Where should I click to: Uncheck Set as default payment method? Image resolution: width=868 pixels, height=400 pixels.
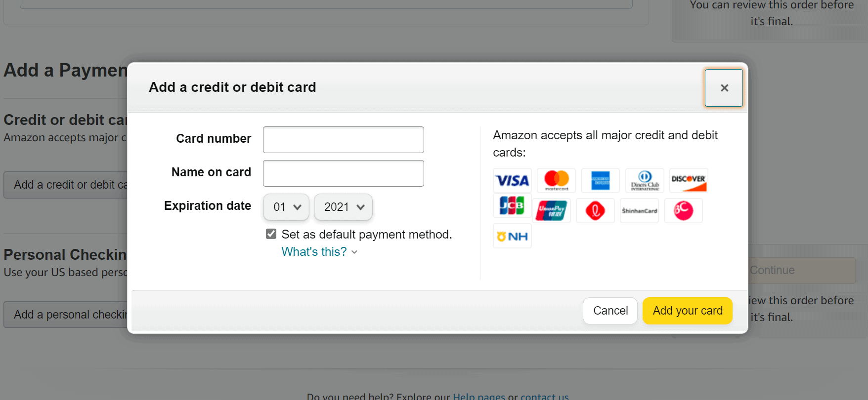coord(271,233)
